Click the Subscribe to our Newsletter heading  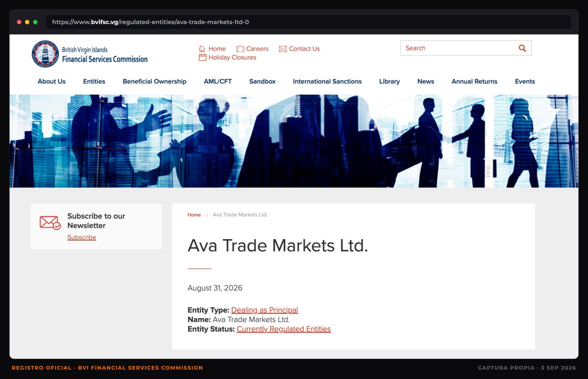(x=96, y=221)
